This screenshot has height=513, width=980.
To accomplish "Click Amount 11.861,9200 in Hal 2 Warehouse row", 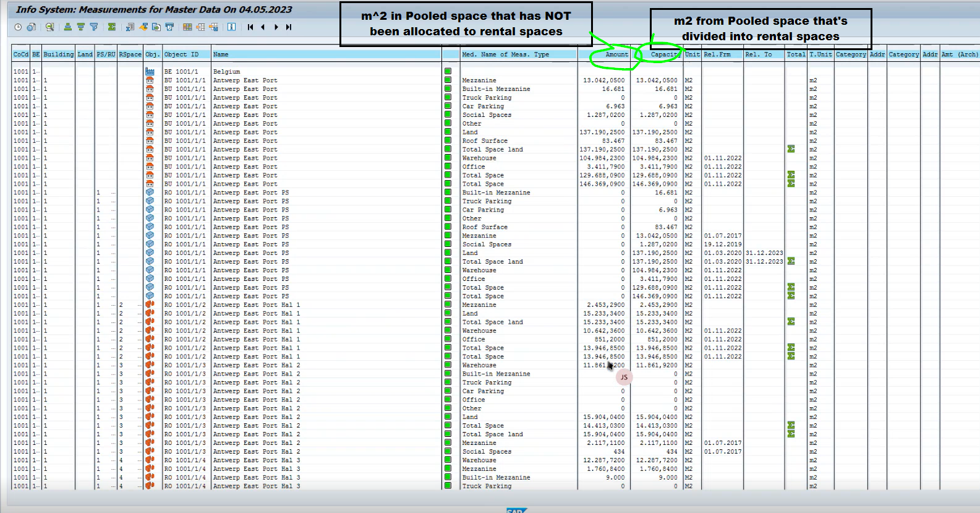I will tap(603, 365).
